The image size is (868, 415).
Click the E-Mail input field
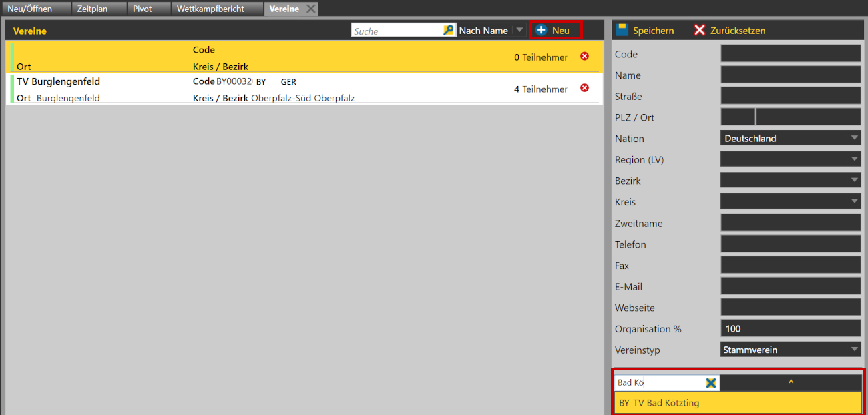(791, 286)
